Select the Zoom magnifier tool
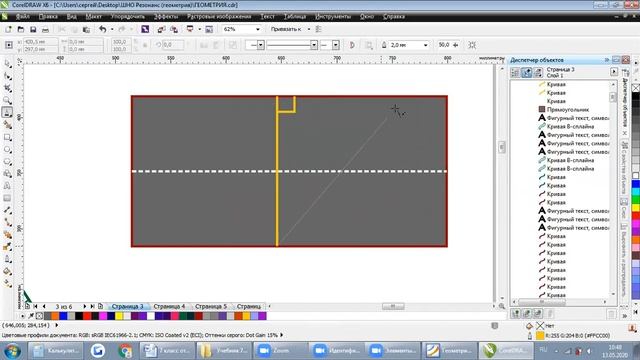 point(7,100)
